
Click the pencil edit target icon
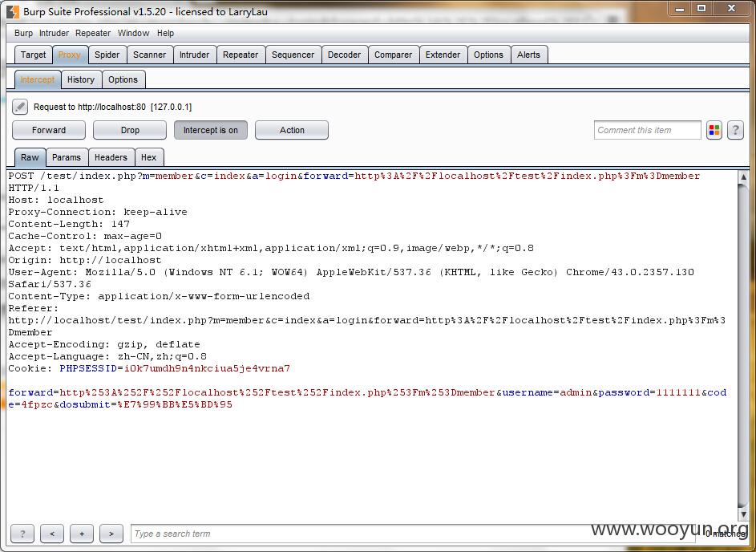coord(20,107)
